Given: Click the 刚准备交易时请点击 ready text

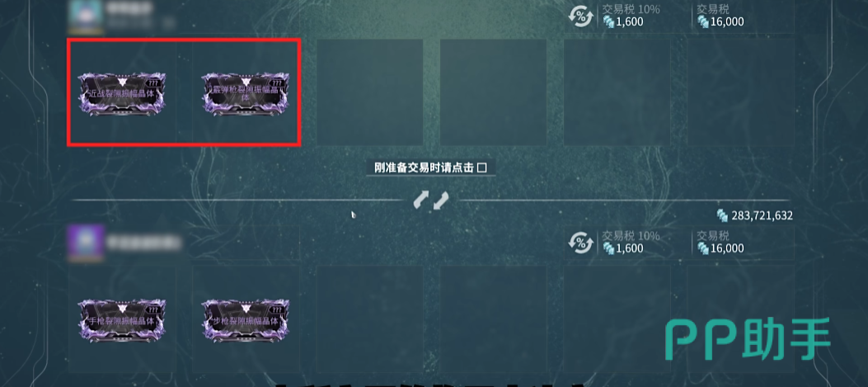Looking at the screenshot, I should (x=424, y=168).
